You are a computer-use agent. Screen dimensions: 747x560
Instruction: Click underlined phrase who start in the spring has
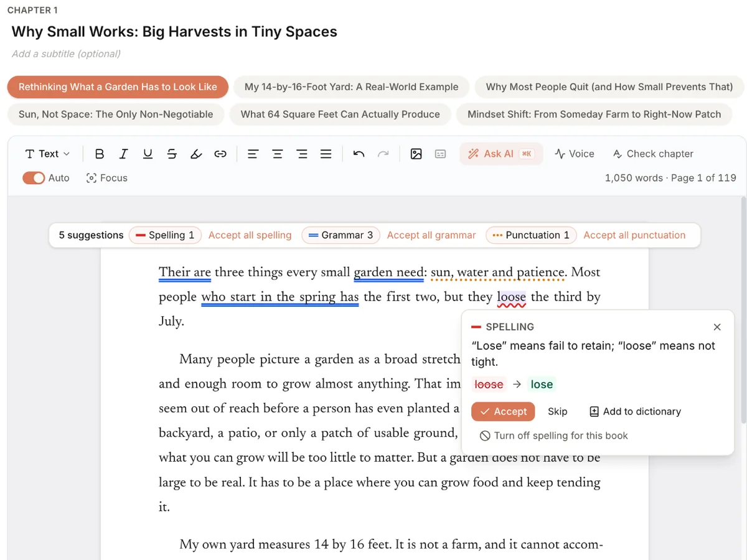pos(280,297)
